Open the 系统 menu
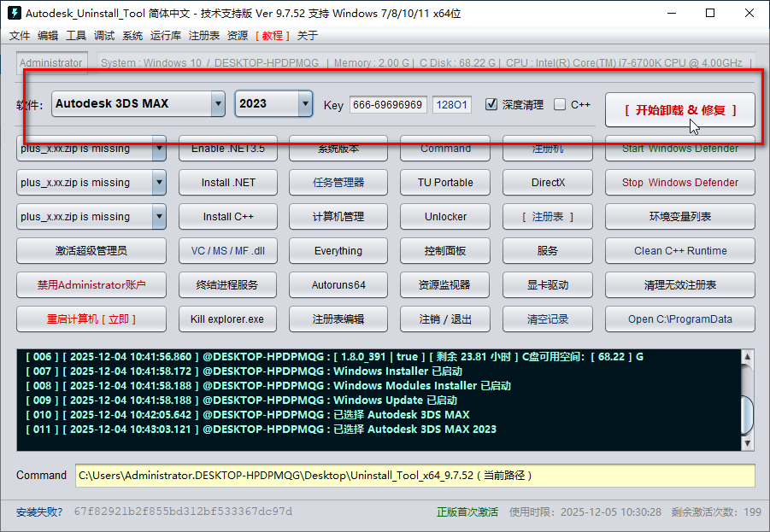 click(132, 35)
